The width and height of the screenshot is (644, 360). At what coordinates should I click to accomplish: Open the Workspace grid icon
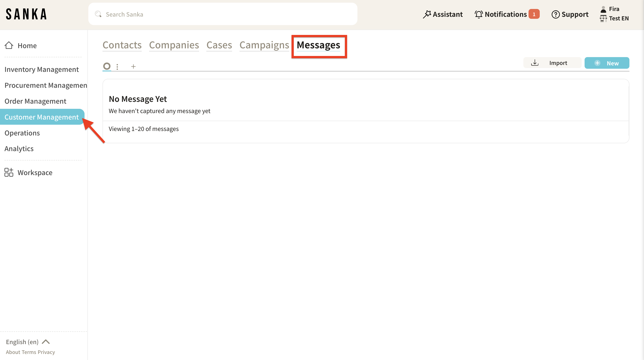[x=9, y=173]
